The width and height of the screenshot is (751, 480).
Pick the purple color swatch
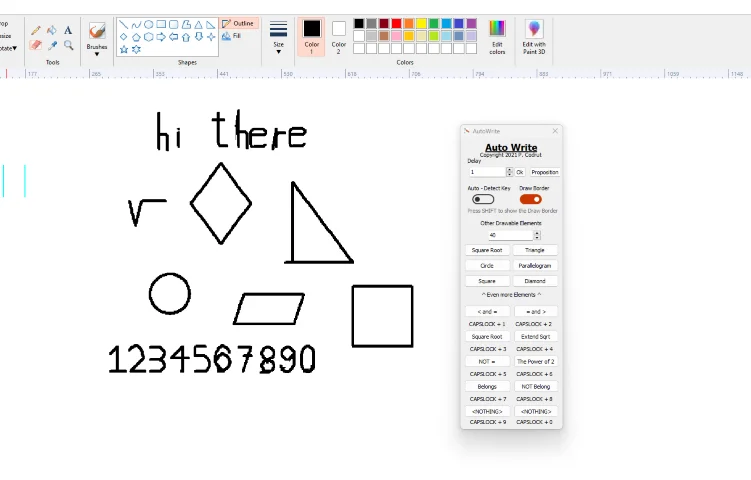[471, 23]
